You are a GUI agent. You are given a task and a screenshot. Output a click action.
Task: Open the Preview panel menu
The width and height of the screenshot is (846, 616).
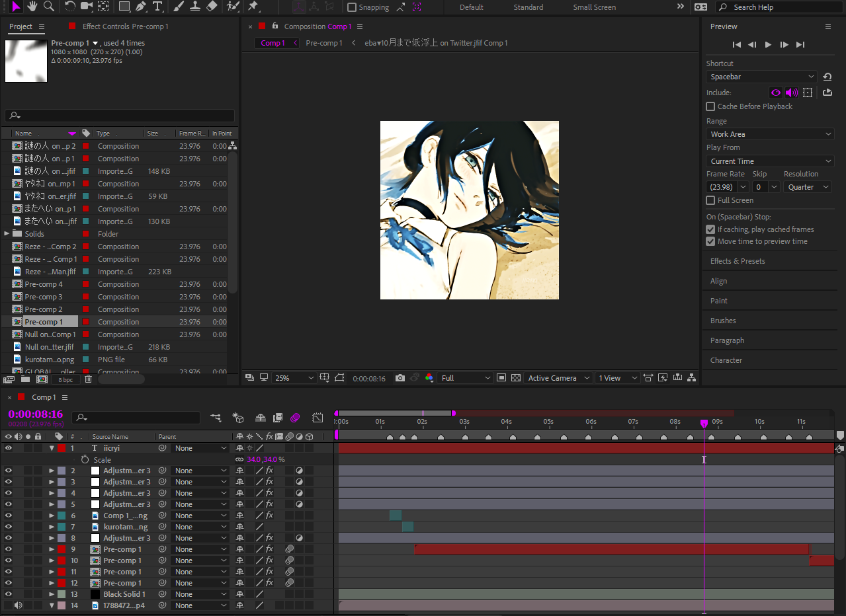click(x=827, y=26)
